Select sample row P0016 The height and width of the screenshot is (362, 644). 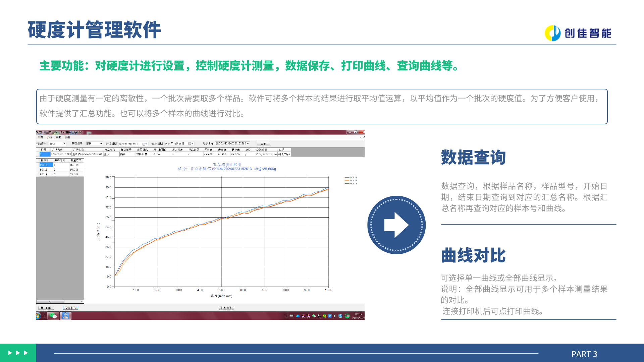(x=44, y=170)
